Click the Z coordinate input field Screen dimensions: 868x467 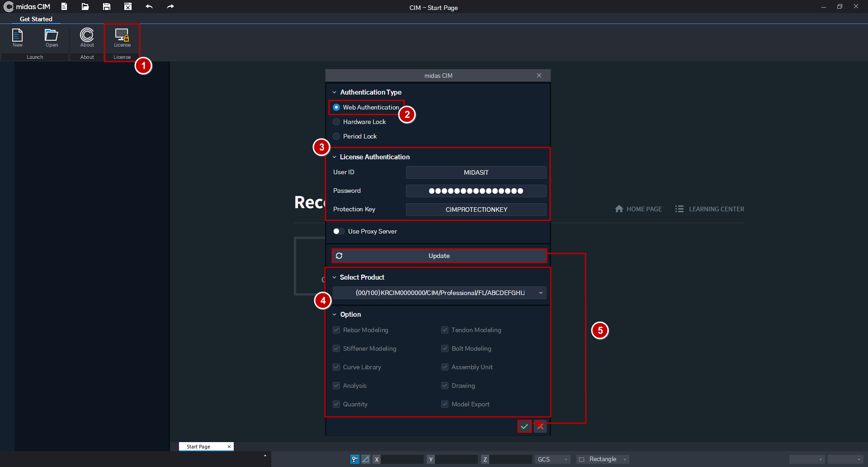pyautogui.click(x=510, y=459)
